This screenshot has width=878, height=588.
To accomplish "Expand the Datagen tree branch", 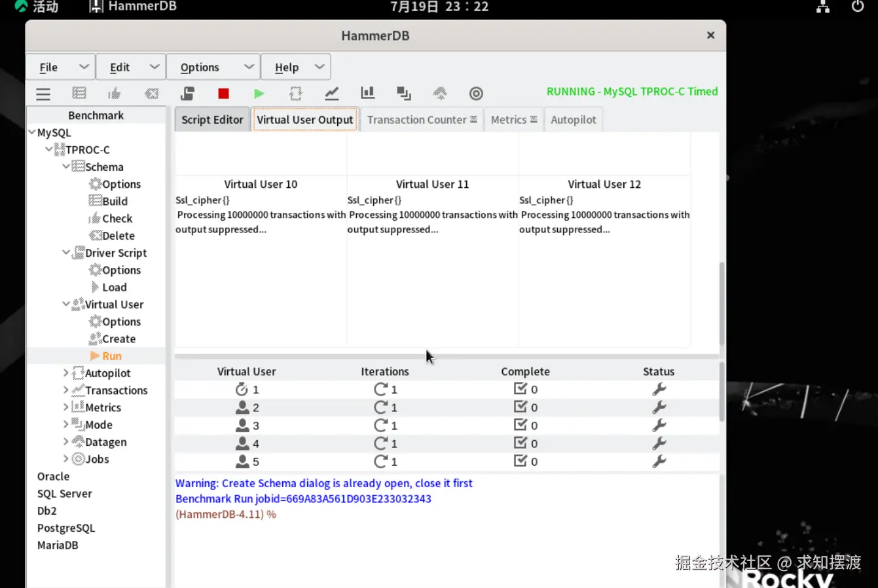I will 66,441.
